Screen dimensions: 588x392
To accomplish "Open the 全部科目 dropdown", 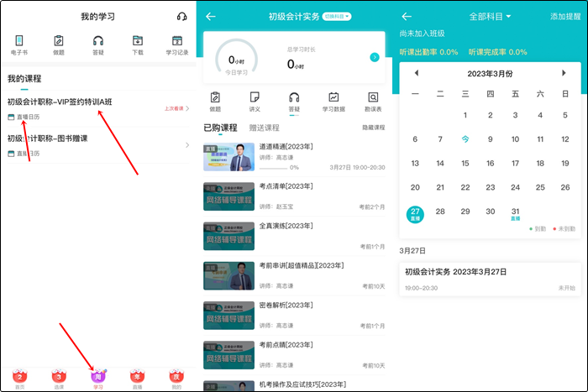I will (x=490, y=17).
